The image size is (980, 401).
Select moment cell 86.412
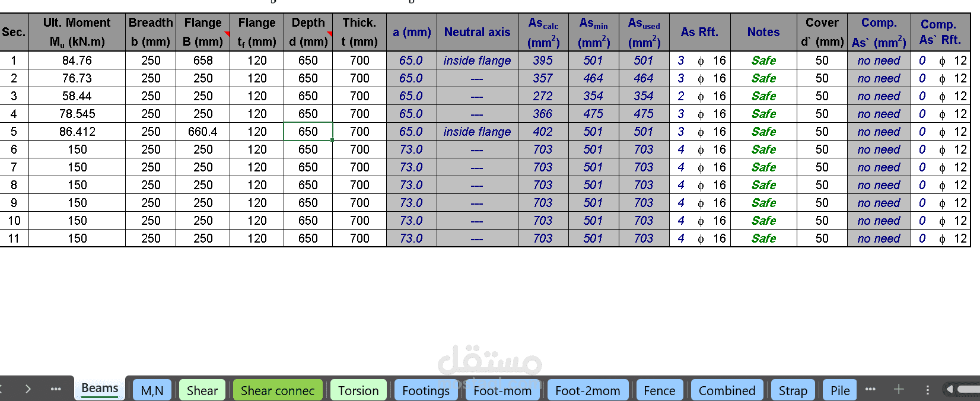click(x=77, y=132)
